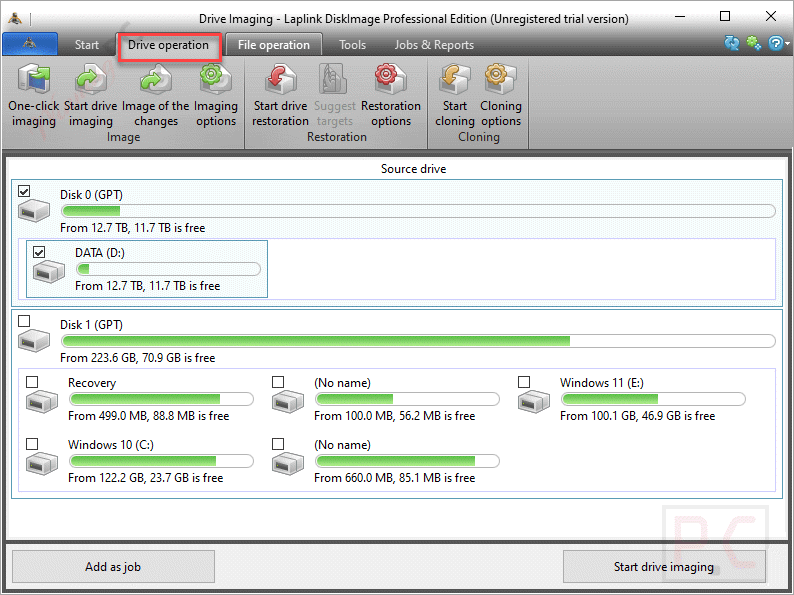
Task: Click 'From 223.6 GB, 70.9 GB is free' text
Action: (138, 358)
